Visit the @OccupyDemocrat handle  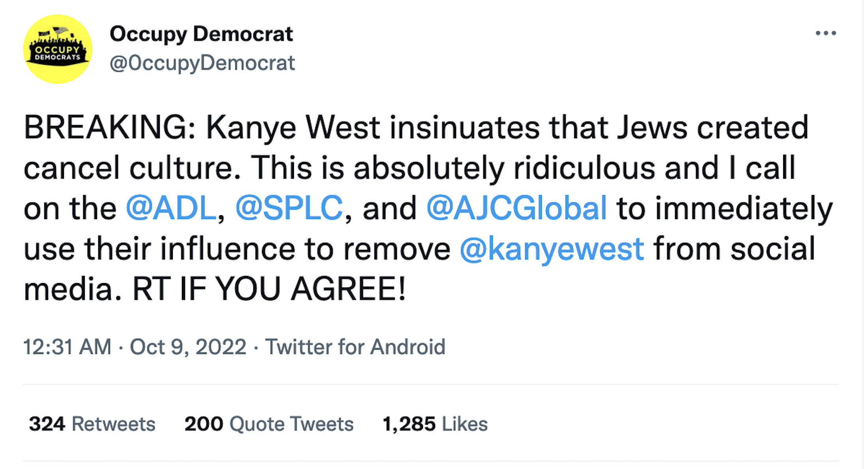click(202, 63)
